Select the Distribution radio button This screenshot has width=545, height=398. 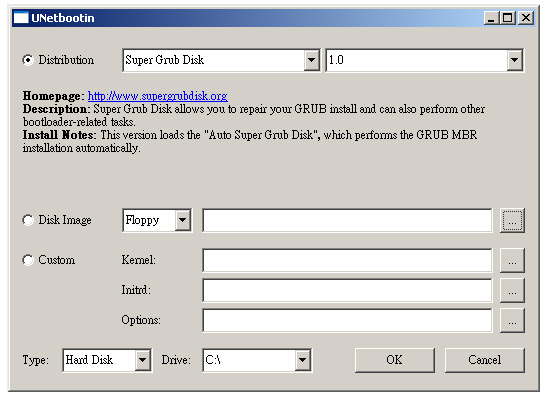pos(28,60)
